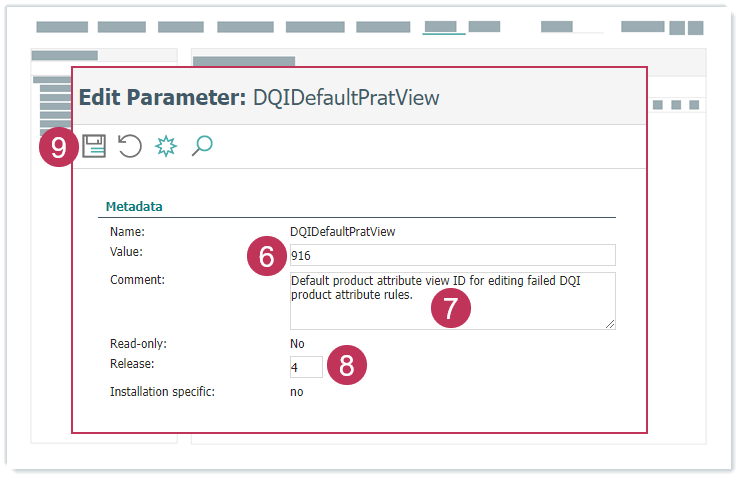Screen dimensions: 741x479
Task: Click the Read-only value No
Action: 297,344
